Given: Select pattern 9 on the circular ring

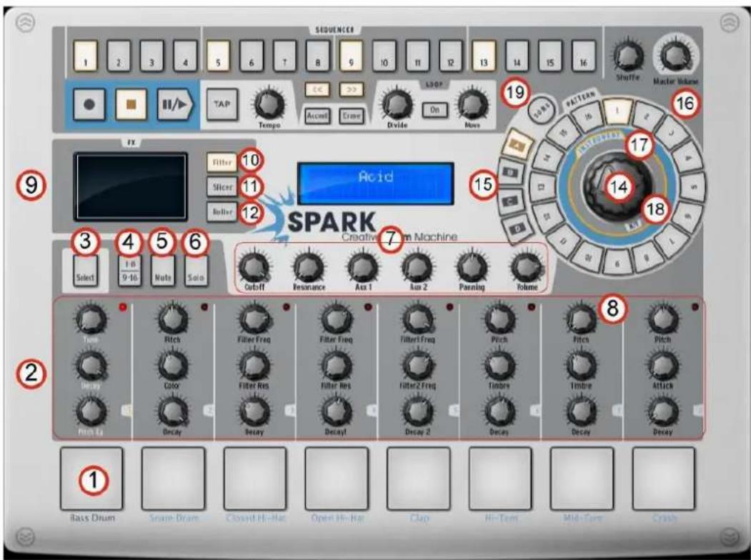Looking at the screenshot, I should coord(617,262).
